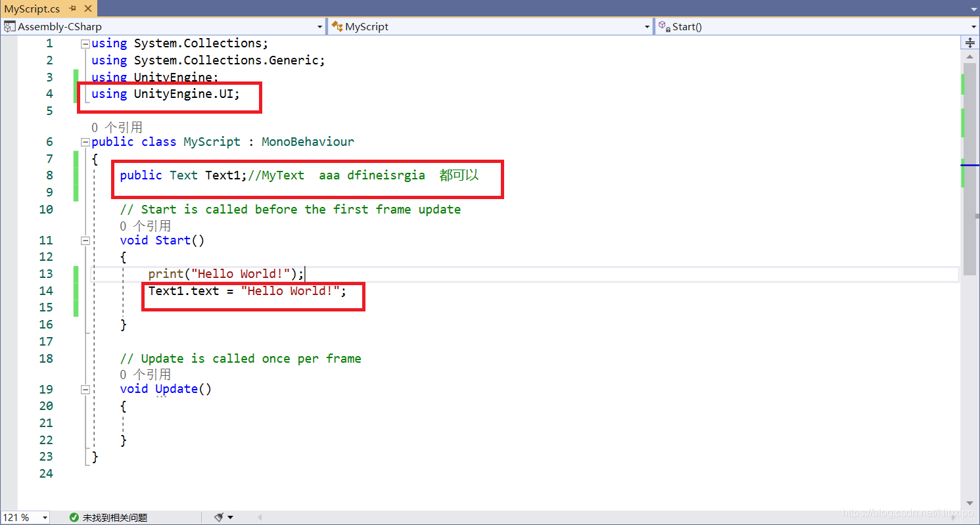This screenshot has width=980, height=525.
Task: Click 'using UnityEngine.UI;' text
Action: click(166, 94)
